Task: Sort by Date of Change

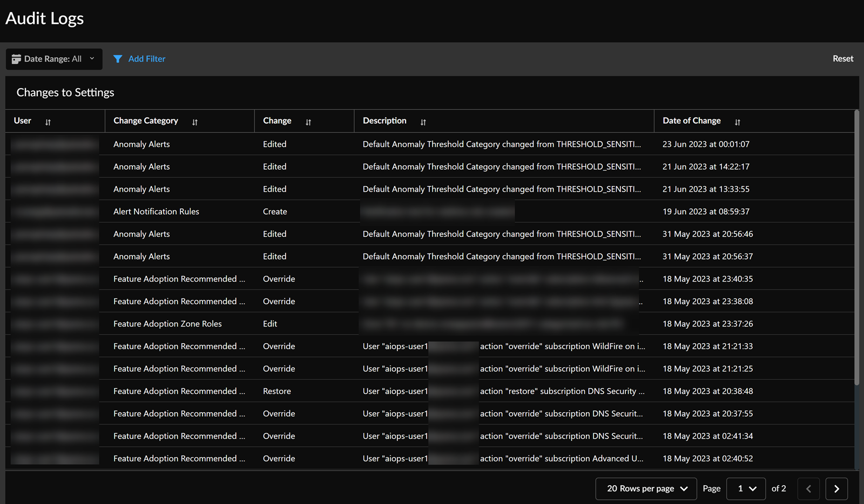Action: (738, 122)
